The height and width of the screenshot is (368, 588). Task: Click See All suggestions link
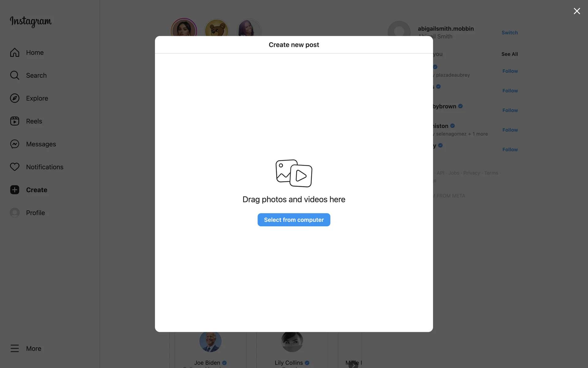coord(509,54)
